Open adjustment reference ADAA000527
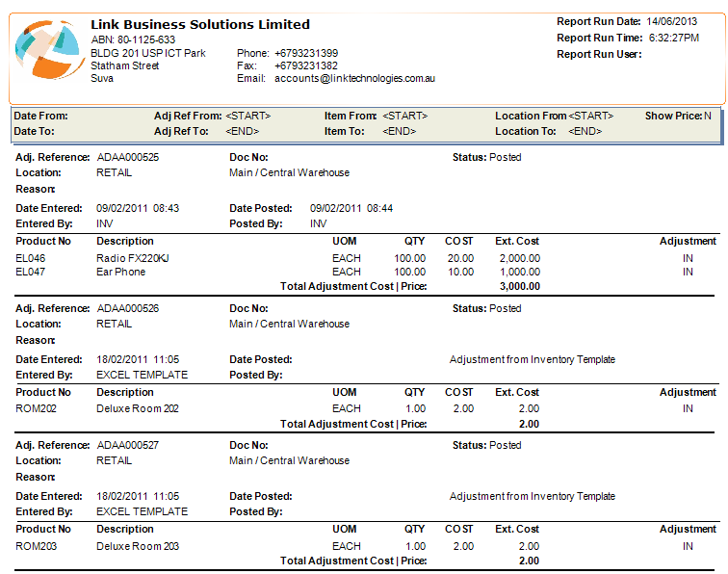Viewport: 728px width, 574px height. 128,445
